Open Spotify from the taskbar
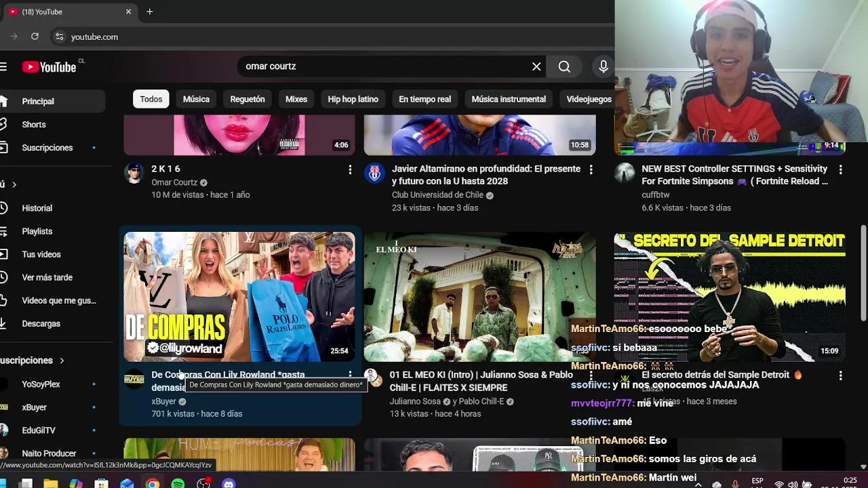 click(178, 483)
